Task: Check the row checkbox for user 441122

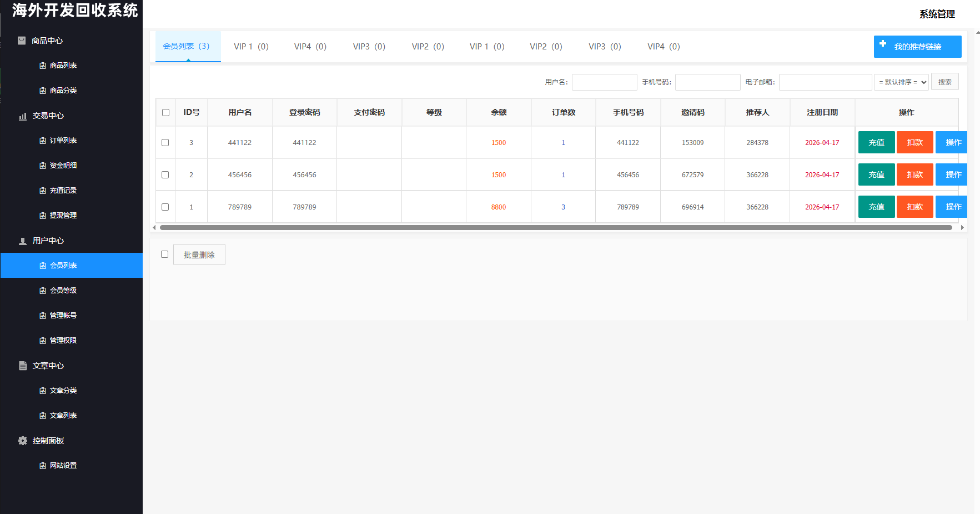Action: click(x=165, y=142)
